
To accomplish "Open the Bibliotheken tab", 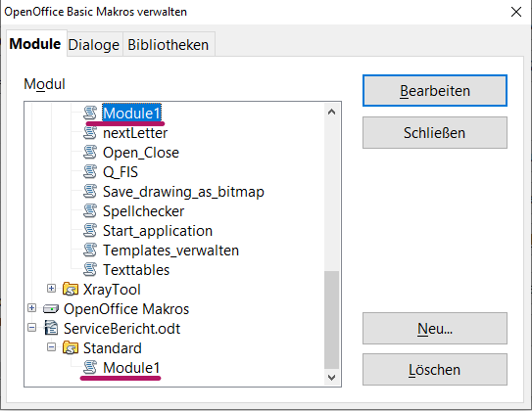I will [169, 45].
